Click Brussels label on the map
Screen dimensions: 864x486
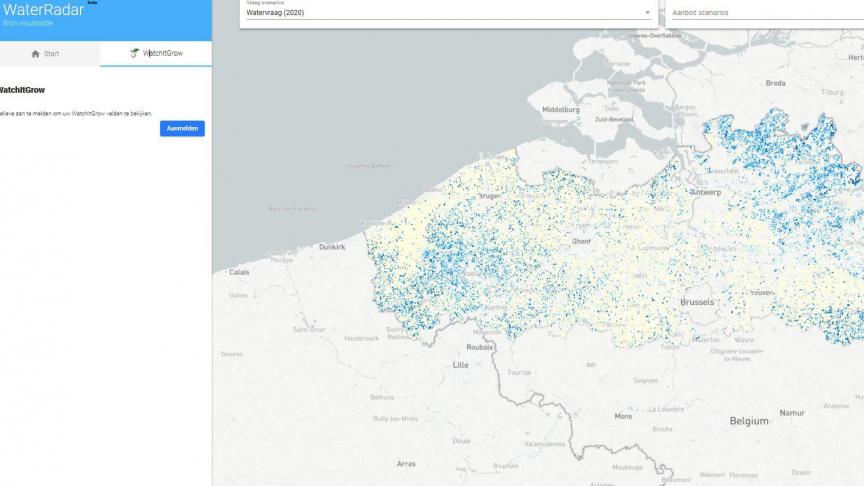pyautogui.click(x=697, y=302)
